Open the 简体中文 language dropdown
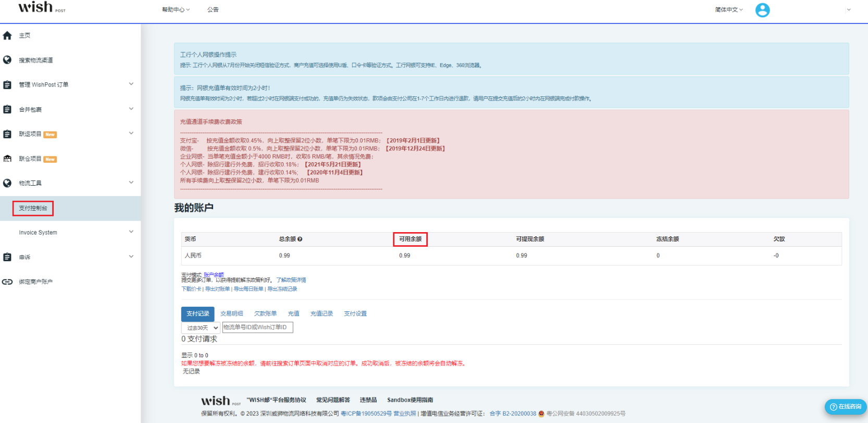The image size is (868, 423). pyautogui.click(x=729, y=10)
